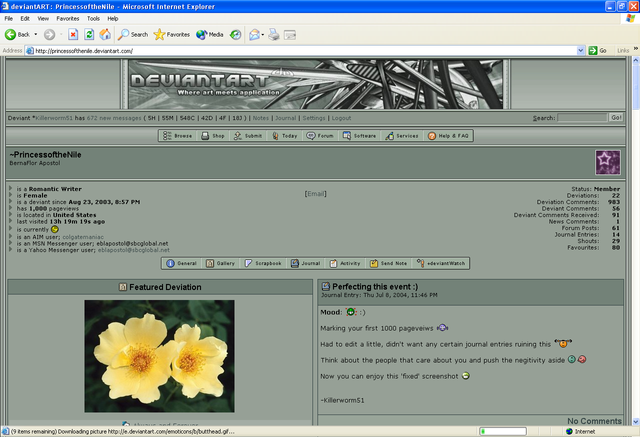Click the History toolbar icon

click(x=236, y=34)
